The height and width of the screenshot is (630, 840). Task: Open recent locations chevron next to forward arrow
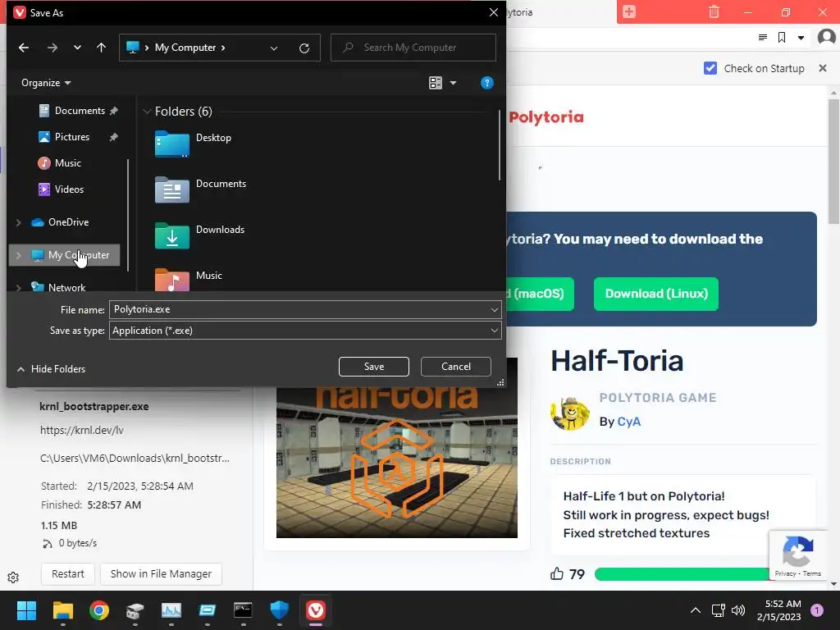[77, 48]
